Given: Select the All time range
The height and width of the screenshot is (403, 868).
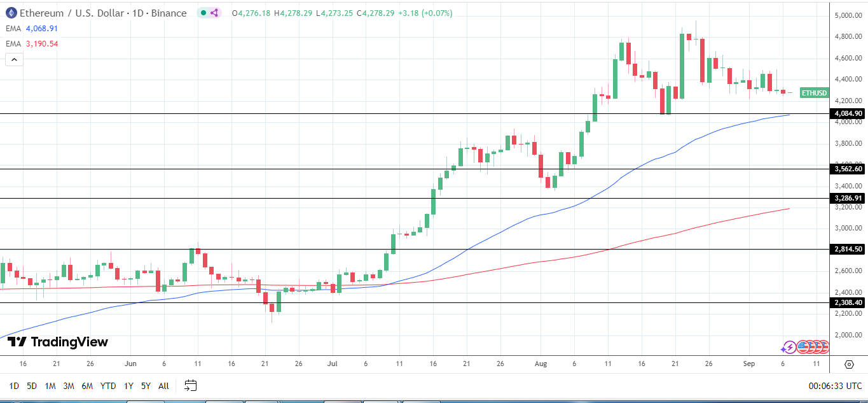Looking at the screenshot, I should [163, 386].
